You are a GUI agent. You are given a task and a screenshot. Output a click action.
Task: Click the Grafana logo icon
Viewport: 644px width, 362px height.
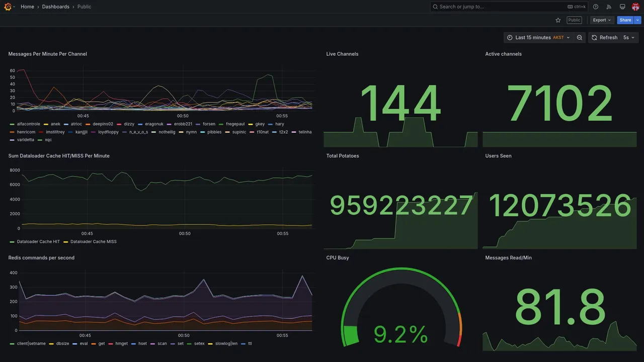pos(7,7)
